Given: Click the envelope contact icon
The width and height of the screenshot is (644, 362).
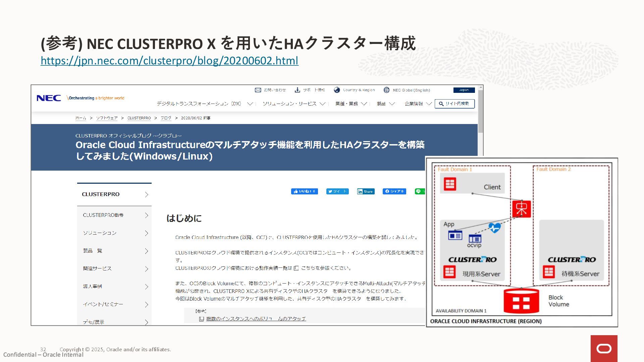Looking at the screenshot, I should (x=258, y=90).
